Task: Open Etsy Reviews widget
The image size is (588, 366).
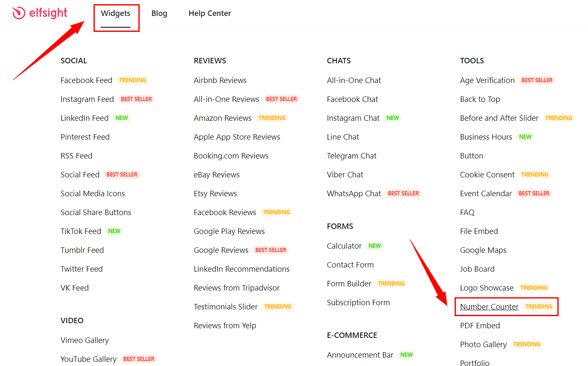Action: point(215,193)
